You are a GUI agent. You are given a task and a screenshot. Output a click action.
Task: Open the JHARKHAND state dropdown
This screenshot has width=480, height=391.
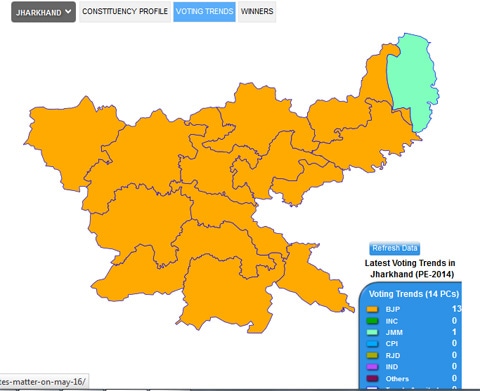point(43,12)
